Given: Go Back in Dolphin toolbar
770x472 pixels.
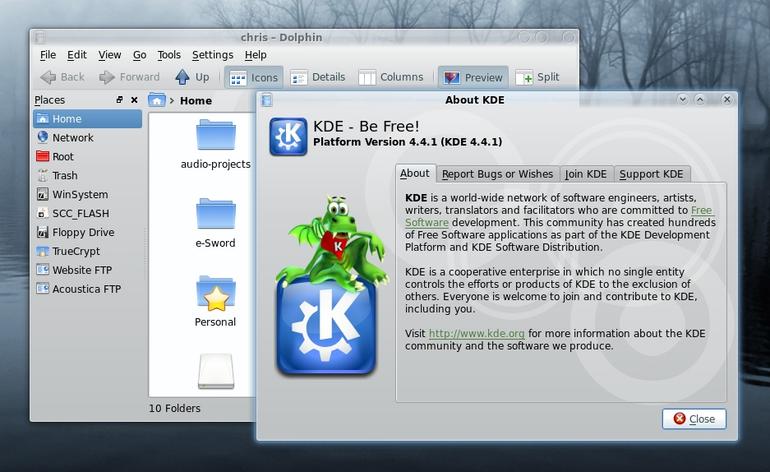Looking at the screenshot, I should pyautogui.click(x=62, y=77).
